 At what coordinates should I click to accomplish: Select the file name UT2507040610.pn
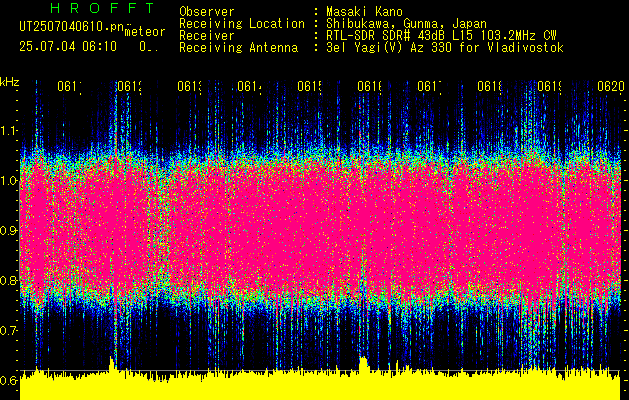pos(72,27)
